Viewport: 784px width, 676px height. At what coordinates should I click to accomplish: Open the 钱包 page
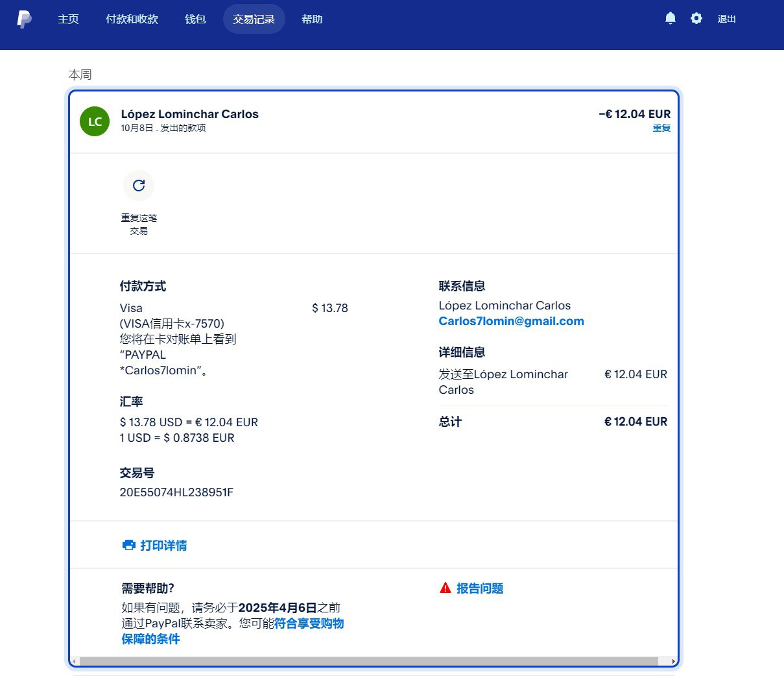coord(195,19)
